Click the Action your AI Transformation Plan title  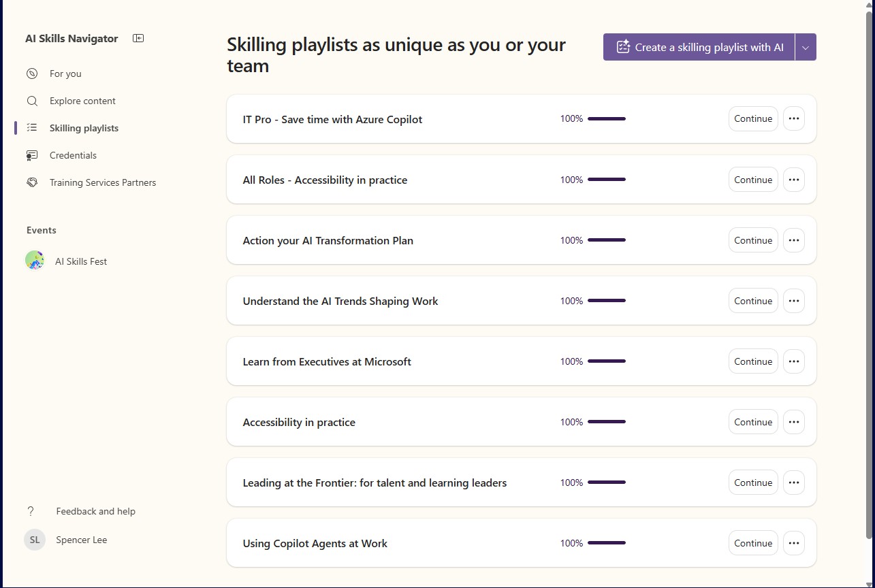click(x=328, y=240)
